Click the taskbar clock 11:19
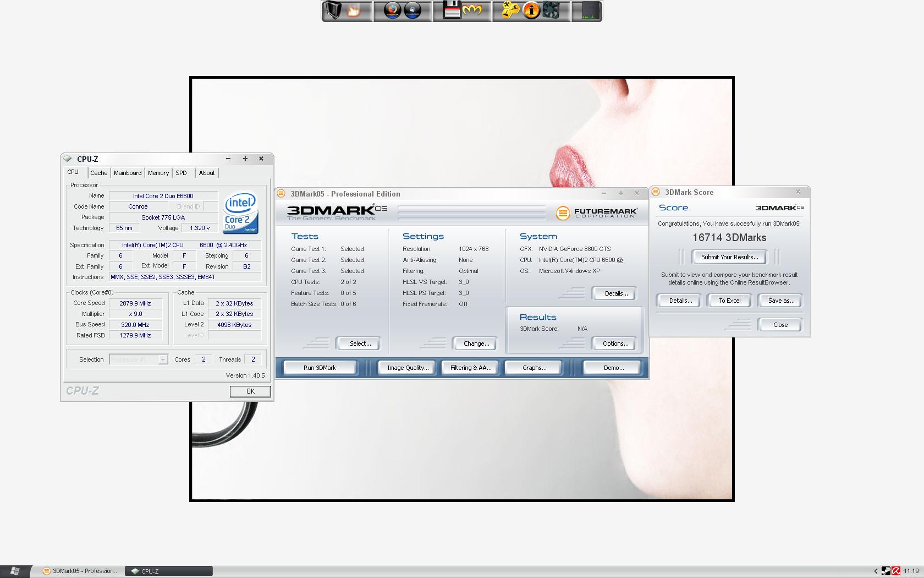Screen dimensions: 924x578 coord(911,571)
